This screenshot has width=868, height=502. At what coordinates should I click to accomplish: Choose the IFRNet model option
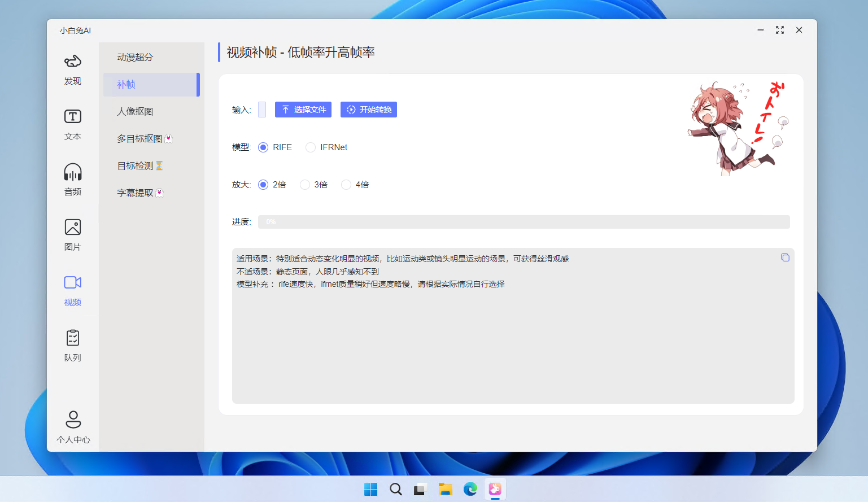click(x=310, y=147)
